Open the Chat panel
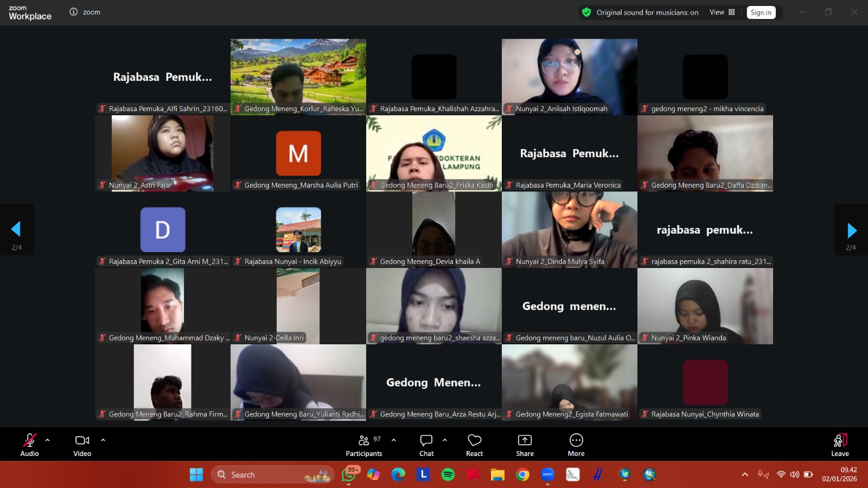 [x=426, y=445]
